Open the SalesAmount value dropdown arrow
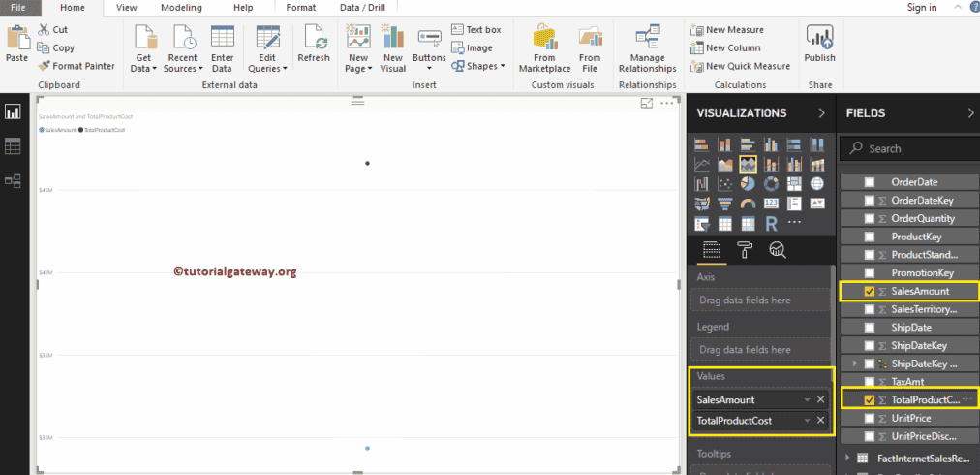 (807, 400)
